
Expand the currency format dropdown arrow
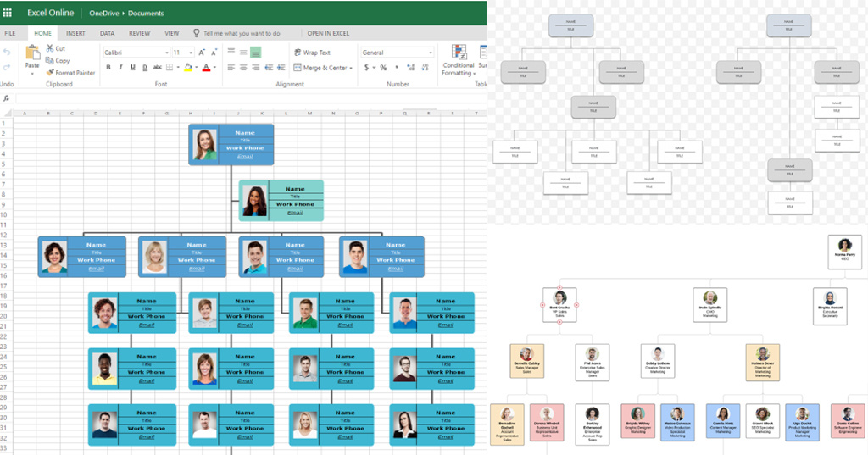point(374,68)
